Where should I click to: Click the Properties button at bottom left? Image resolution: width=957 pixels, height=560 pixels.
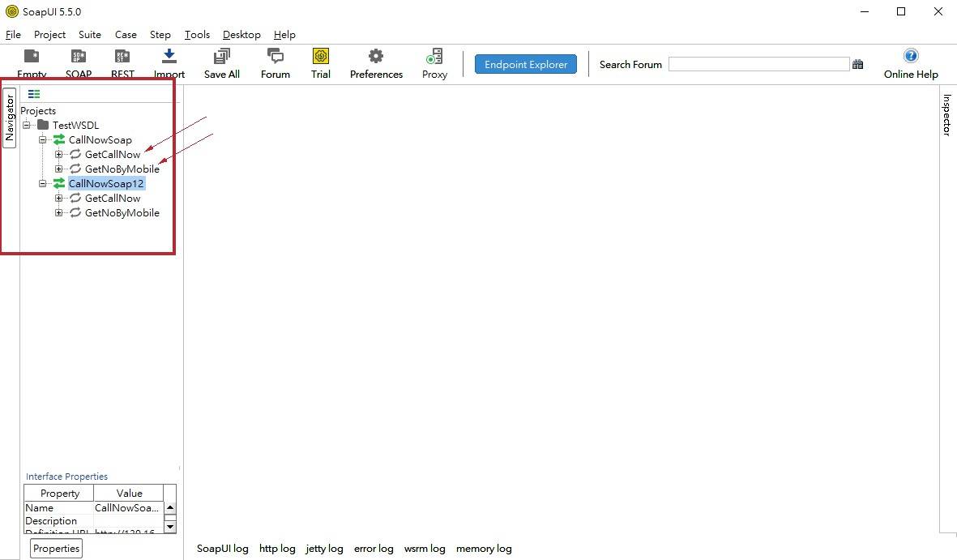(x=56, y=549)
